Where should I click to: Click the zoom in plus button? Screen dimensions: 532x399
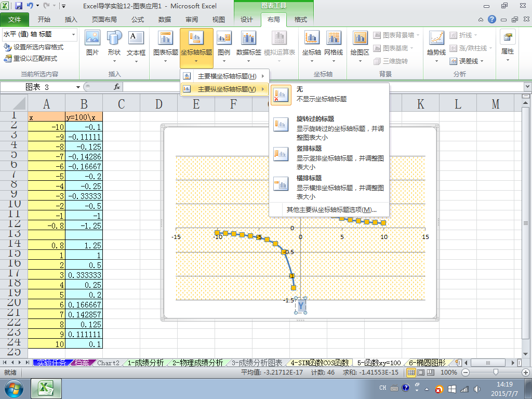pyautogui.click(x=525, y=373)
